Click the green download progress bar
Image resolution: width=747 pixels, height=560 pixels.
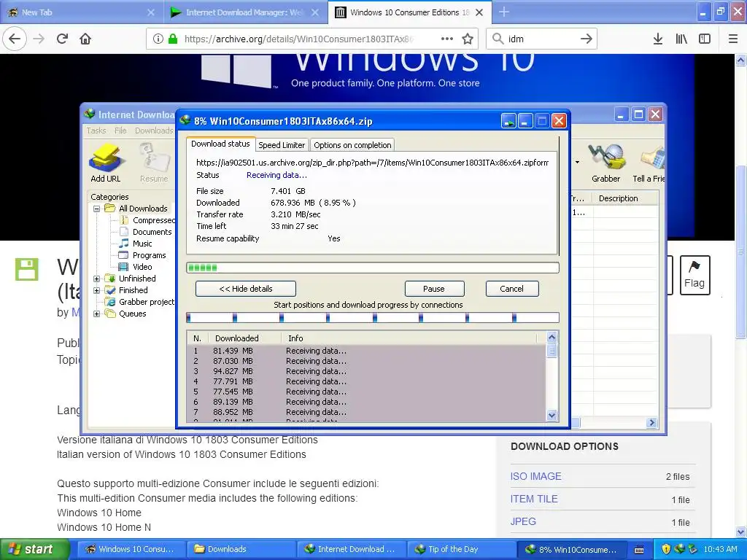pyautogui.click(x=373, y=268)
